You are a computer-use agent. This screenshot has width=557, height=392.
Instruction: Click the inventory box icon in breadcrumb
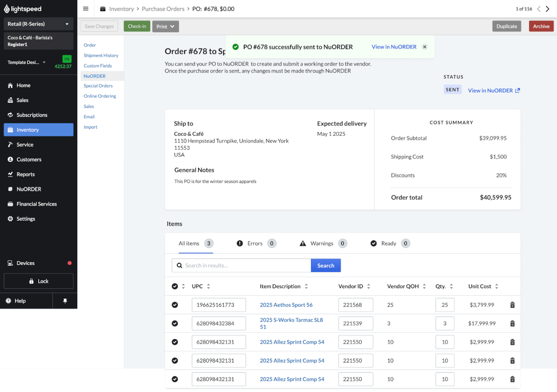[x=103, y=9]
